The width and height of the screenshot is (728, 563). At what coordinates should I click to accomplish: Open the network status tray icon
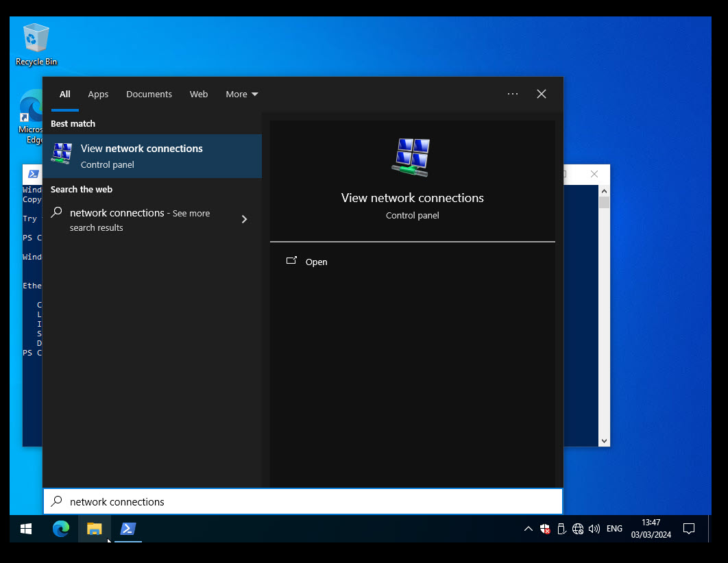tap(578, 529)
